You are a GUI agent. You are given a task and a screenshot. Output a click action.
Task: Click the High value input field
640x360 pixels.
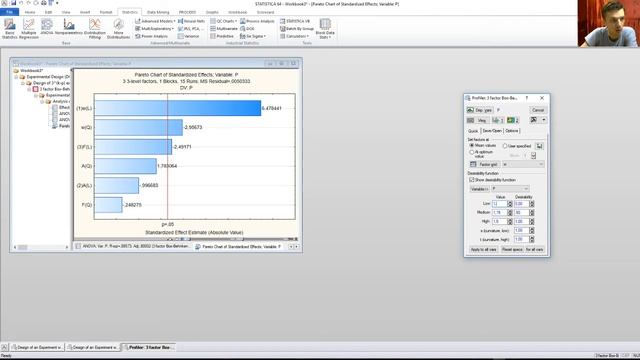point(499,222)
